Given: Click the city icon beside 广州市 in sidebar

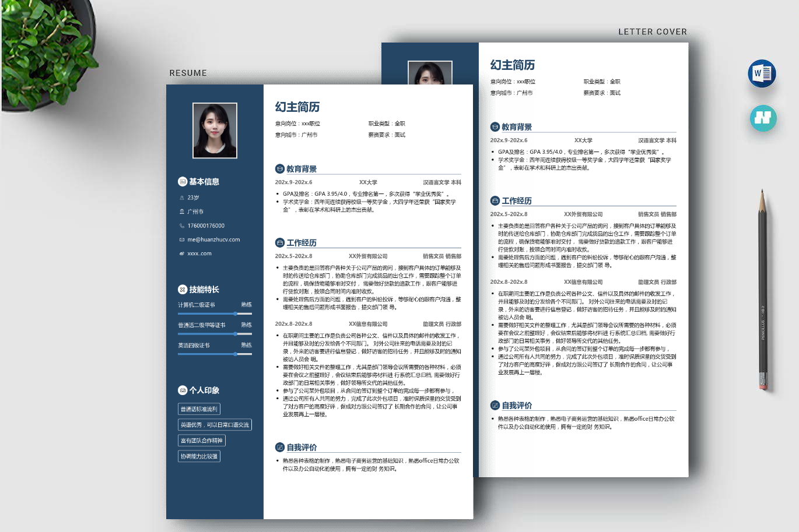Looking at the screenshot, I should click(x=182, y=212).
